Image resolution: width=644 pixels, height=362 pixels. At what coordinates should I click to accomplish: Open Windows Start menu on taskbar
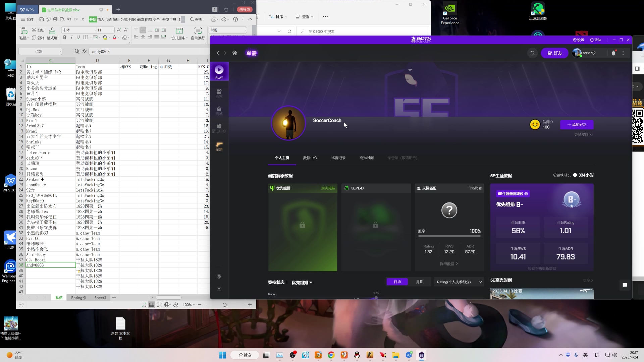pos(222,355)
